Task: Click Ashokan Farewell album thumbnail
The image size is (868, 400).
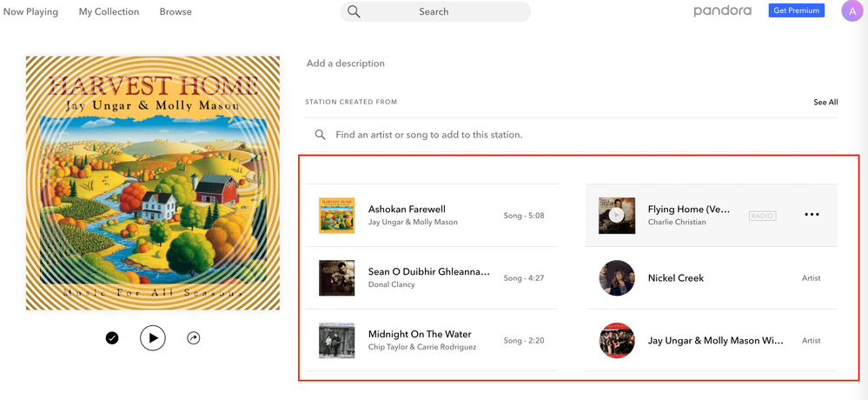Action: point(336,216)
